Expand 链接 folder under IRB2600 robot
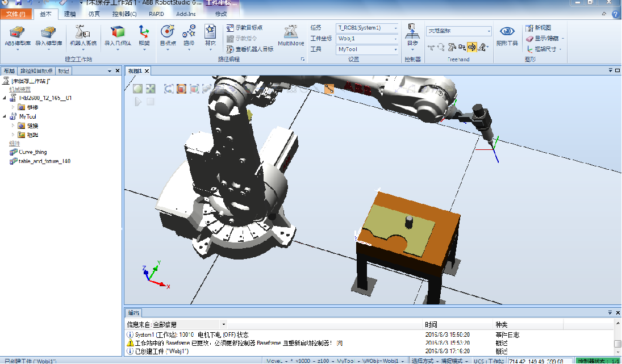Image resolution: width=622 pixels, height=364 pixels. pos(12,107)
